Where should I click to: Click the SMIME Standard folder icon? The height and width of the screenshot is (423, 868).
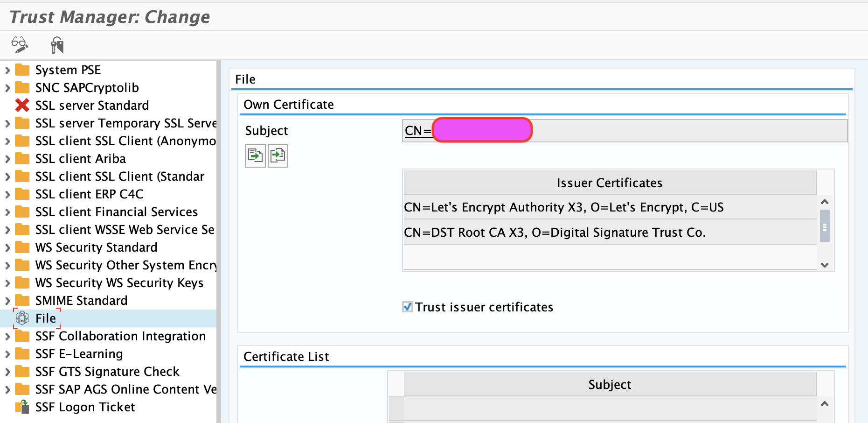[22, 300]
